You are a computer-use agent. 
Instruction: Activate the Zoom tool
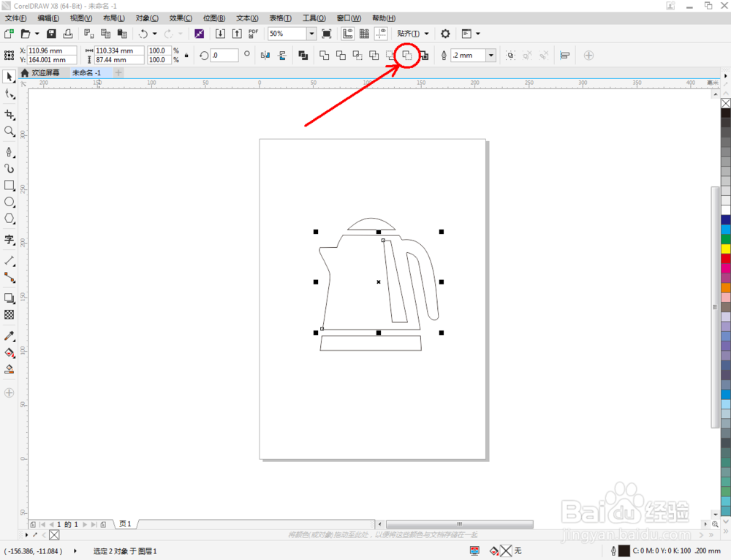point(10,132)
